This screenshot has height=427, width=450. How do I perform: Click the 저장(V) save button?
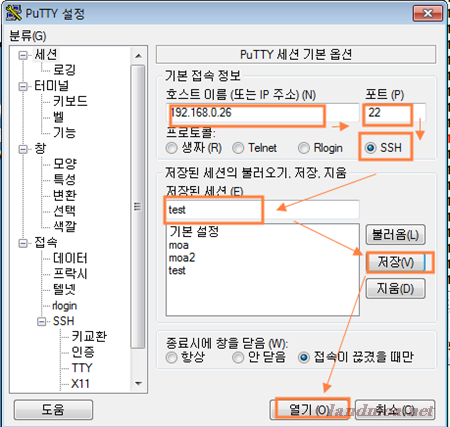coord(395,262)
